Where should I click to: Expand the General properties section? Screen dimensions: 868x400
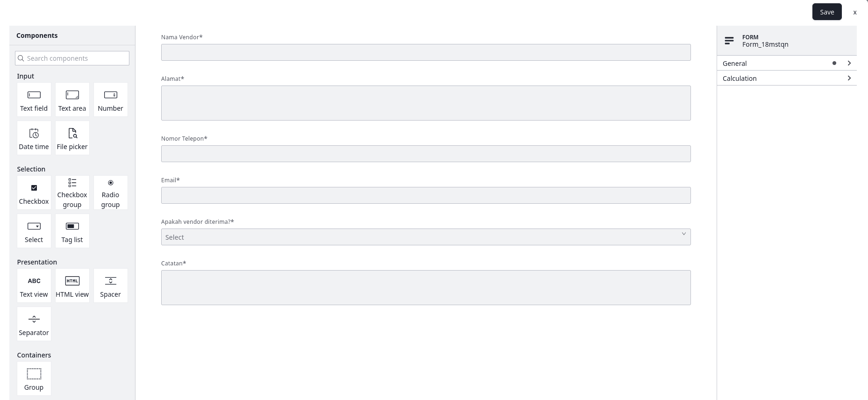787,63
